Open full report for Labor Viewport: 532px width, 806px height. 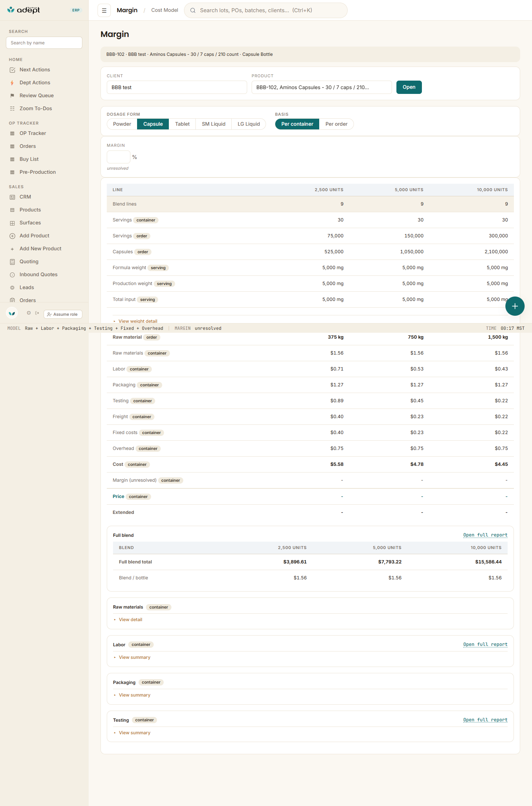tap(485, 644)
